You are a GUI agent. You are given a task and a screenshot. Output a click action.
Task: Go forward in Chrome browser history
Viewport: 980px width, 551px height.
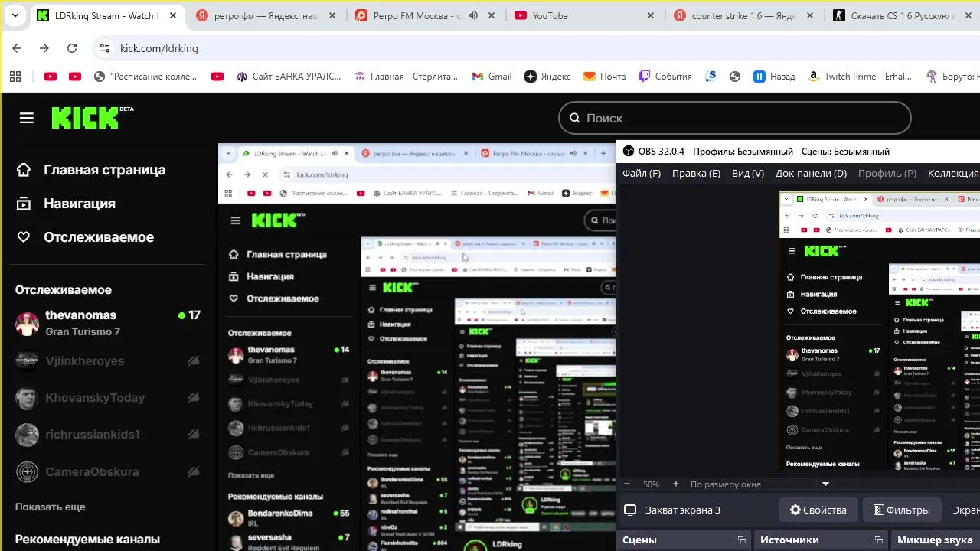(44, 48)
